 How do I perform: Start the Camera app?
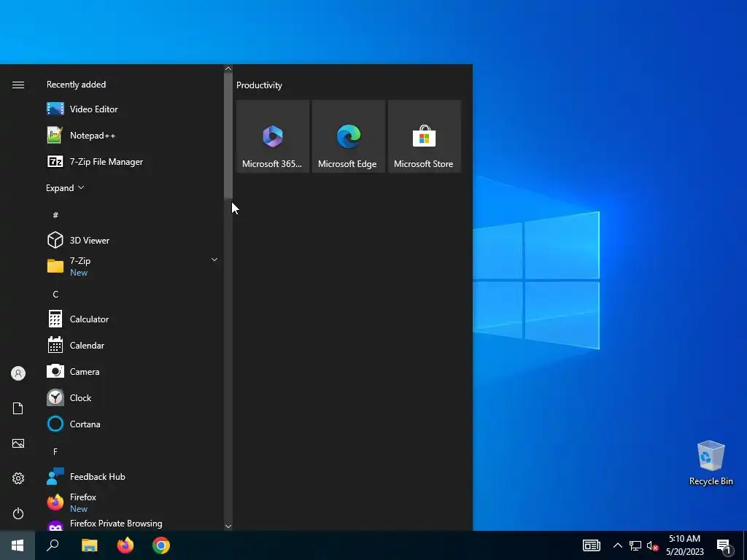[x=133, y=371]
